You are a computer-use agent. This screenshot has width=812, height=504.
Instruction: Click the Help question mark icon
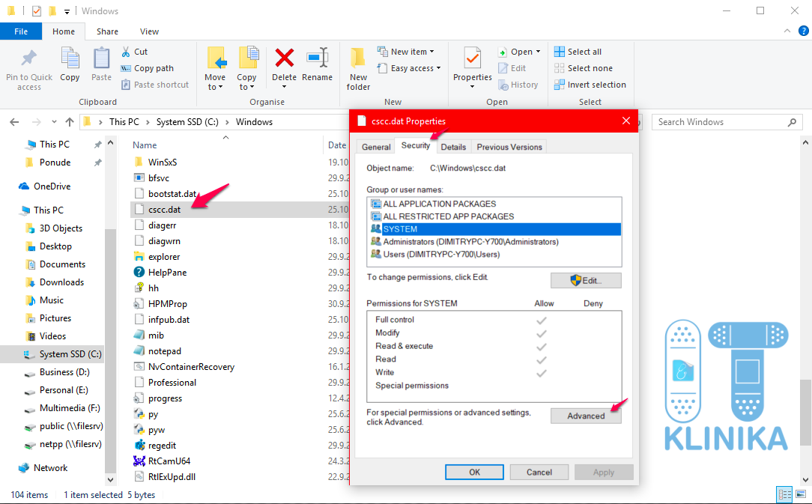pyautogui.click(x=799, y=31)
